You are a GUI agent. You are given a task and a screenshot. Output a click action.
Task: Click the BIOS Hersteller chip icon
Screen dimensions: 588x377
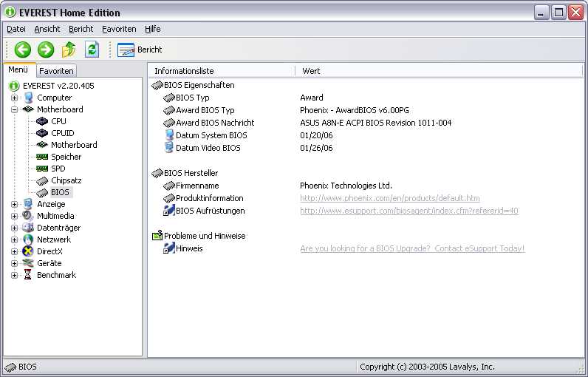157,173
